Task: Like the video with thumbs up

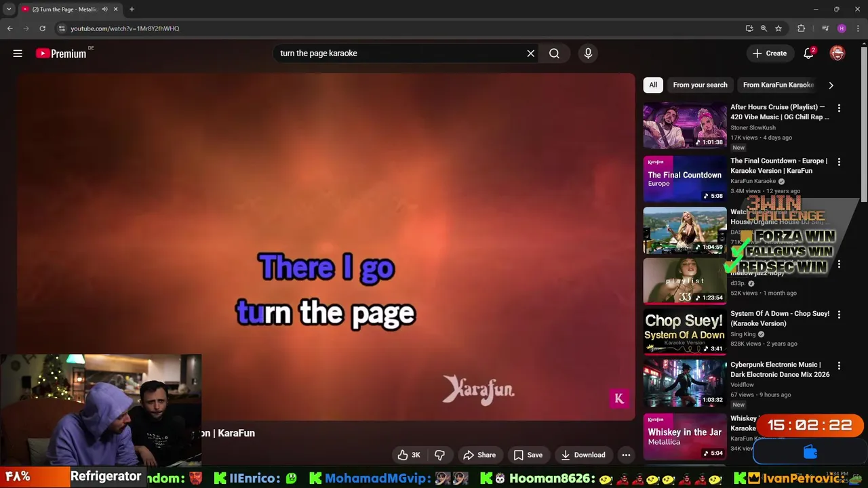Action: pos(409,455)
